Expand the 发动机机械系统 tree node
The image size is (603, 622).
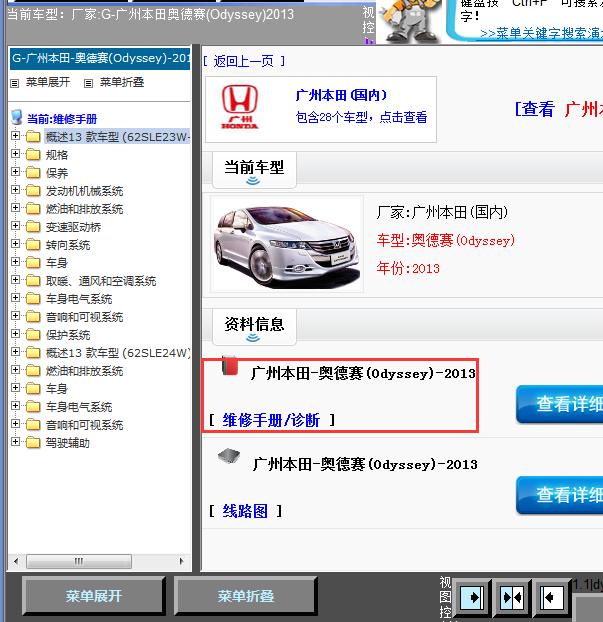(15, 190)
